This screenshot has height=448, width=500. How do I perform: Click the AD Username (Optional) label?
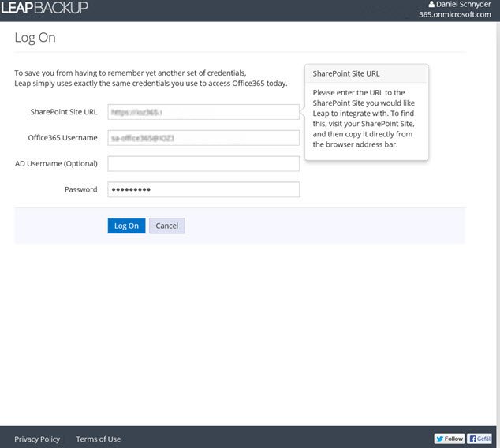(x=56, y=163)
